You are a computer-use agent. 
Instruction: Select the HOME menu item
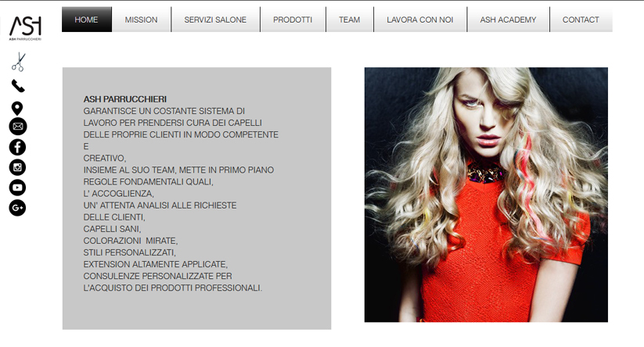(87, 20)
